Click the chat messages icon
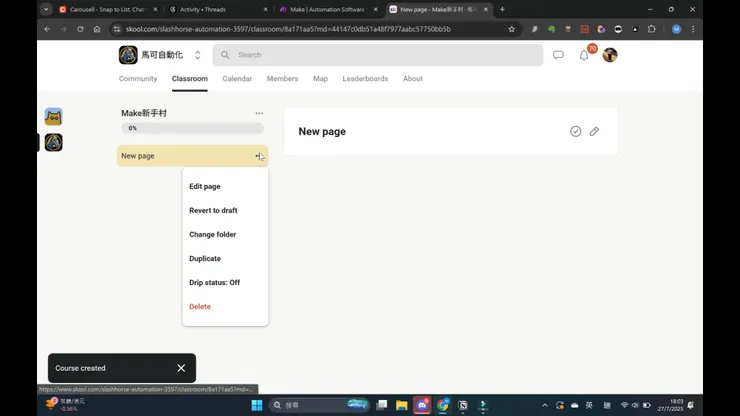The height and width of the screenshot is (416, 740). pyautogui.click(x=558, y=55)
